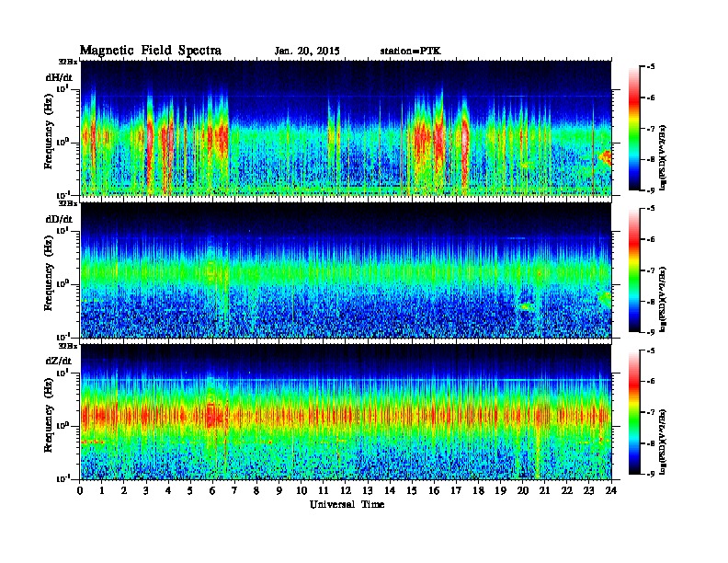Select the dD/dt panel color scale bar
The image size is (728, 563).
click(634, 270)
